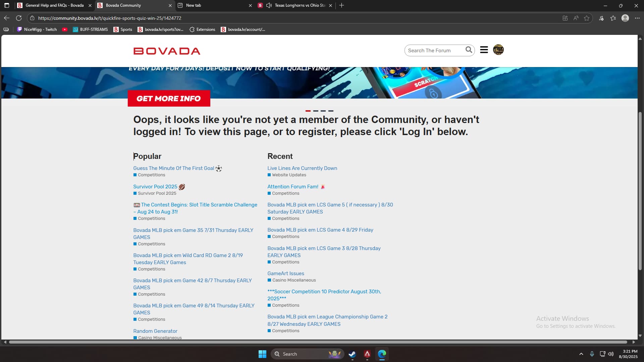The width and height of the screenshot is (644, 362).
Task: Open browser Settings and more menu
Action: 637,18
